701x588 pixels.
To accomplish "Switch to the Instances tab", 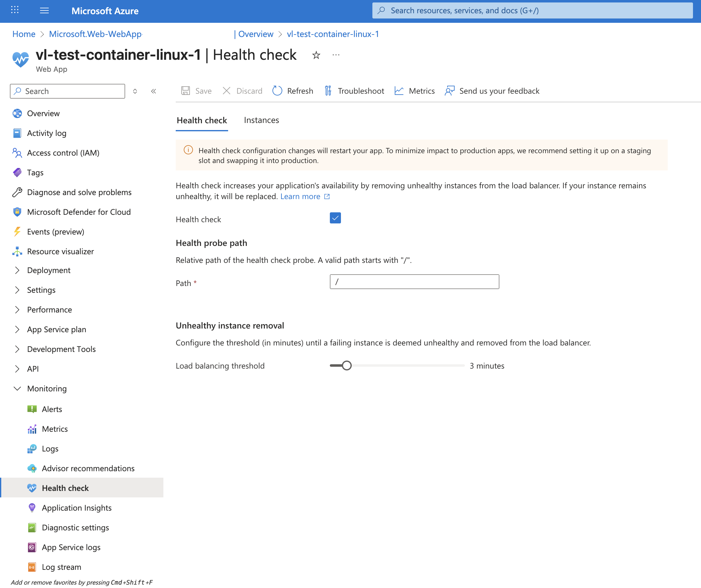I will tap(261, 120).
